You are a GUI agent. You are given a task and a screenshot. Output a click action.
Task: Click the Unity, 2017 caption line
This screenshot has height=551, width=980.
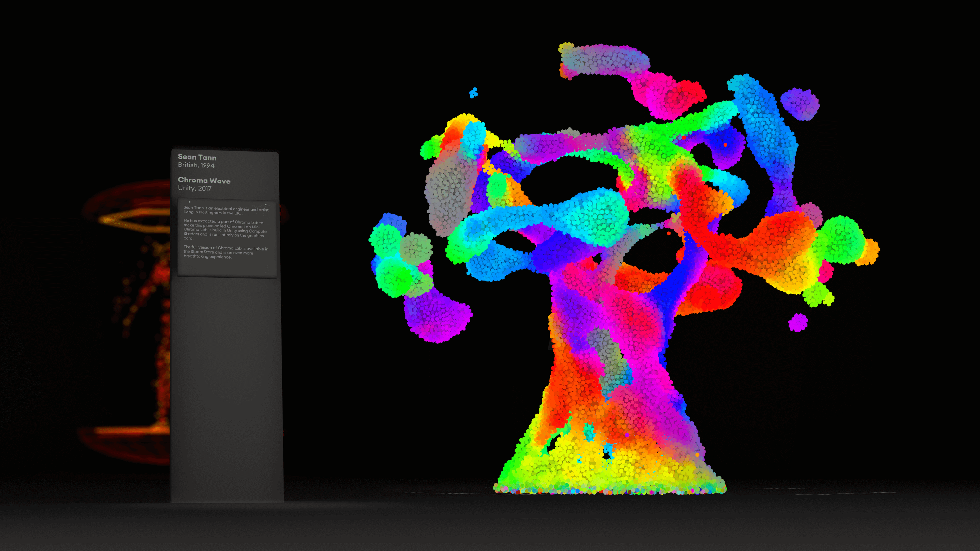click(194, 188)
